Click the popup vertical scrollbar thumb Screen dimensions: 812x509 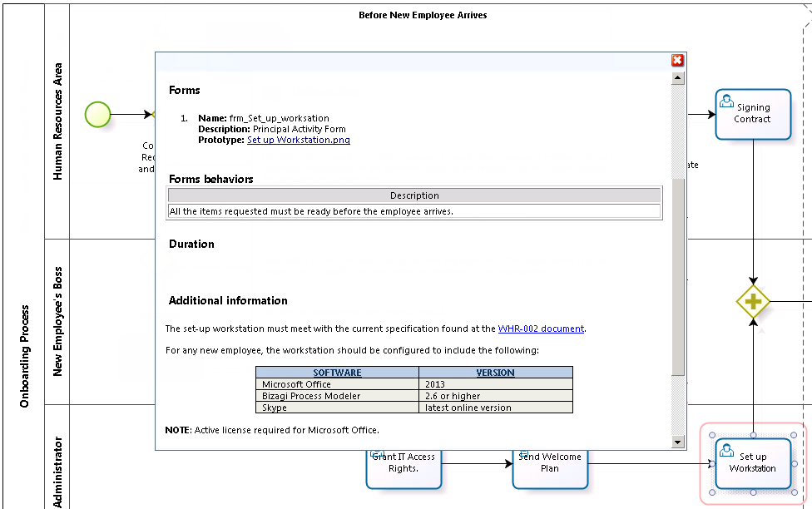pos(678,277)
